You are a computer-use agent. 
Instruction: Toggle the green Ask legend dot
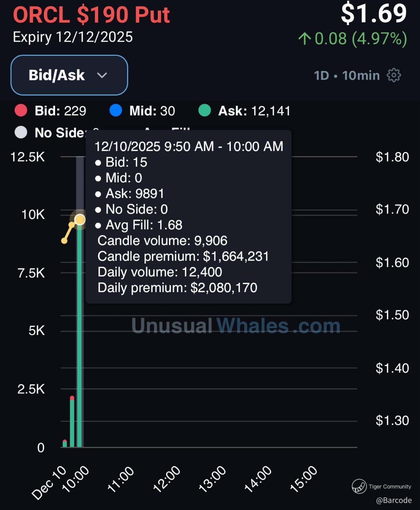[204, 111]
